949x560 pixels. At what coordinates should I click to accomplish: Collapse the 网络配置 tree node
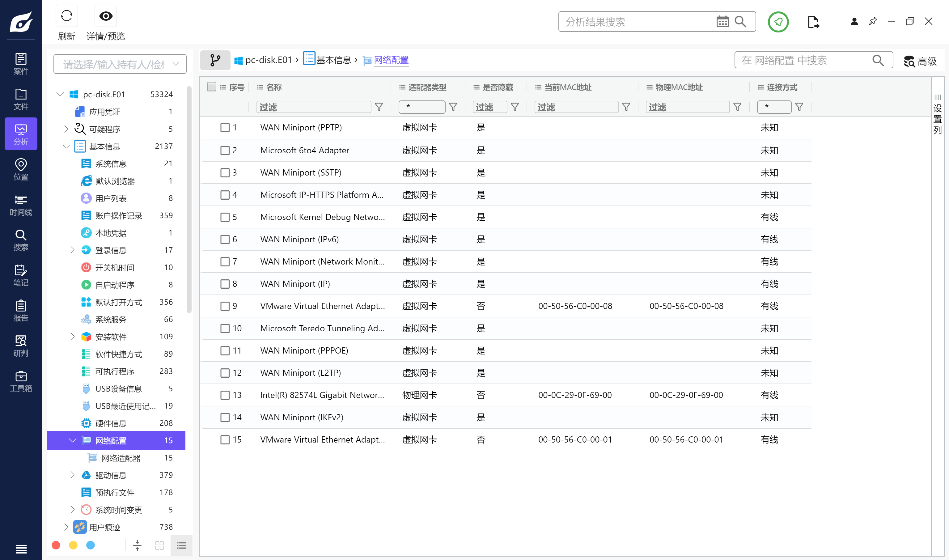tap(72, 440)
